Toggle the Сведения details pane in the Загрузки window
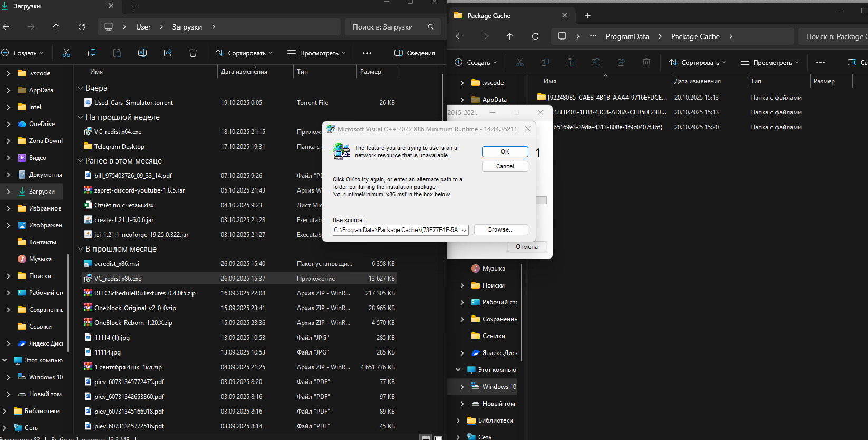 tap(415, 53)
